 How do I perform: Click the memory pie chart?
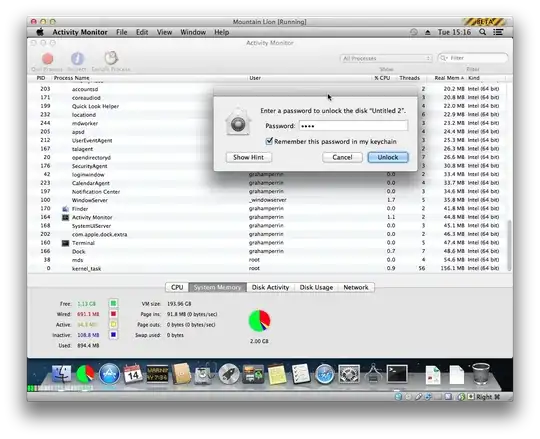(259, 321)
